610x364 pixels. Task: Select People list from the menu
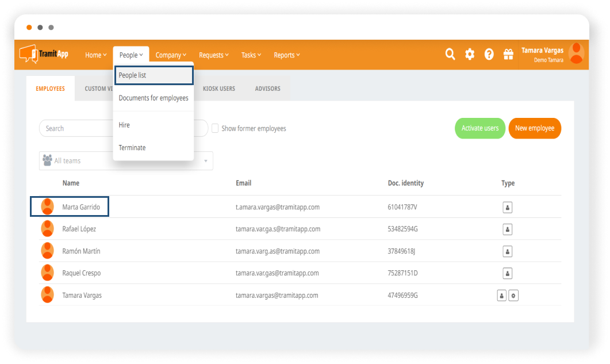point(153,75)
